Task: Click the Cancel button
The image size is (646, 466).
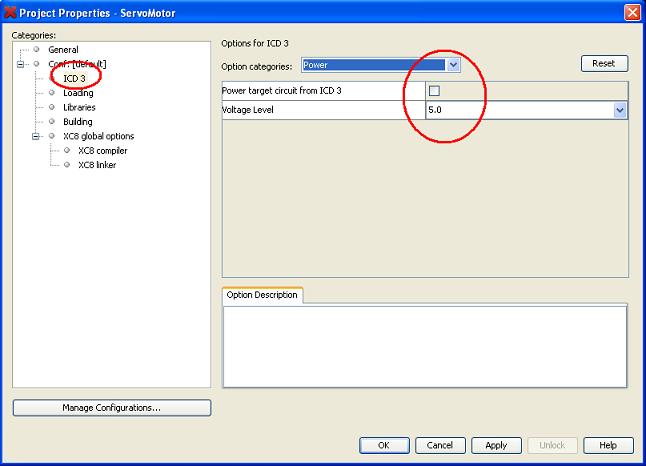Action: [440, 445]
